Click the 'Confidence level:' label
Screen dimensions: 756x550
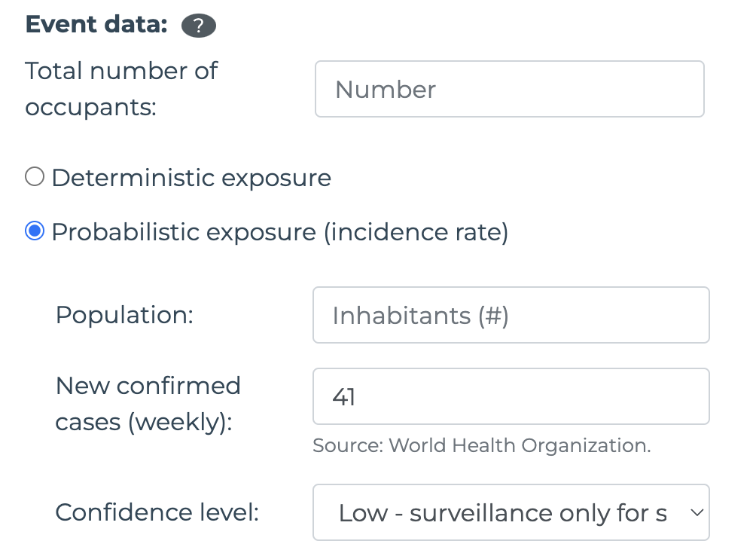[x=157, y=512]
